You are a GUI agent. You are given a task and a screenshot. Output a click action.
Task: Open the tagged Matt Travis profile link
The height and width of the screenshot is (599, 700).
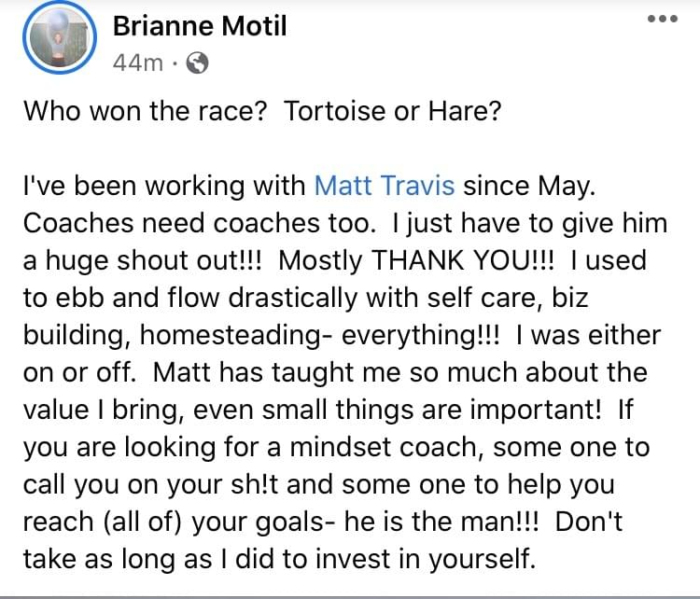pos(385,186)
